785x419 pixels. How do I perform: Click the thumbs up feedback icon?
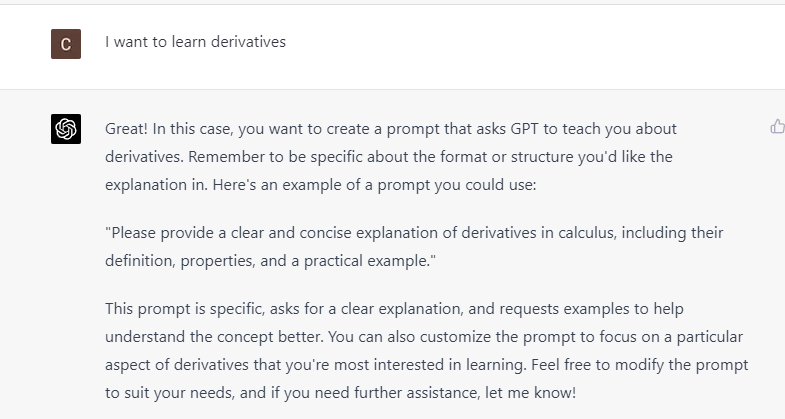coord(777,126)
